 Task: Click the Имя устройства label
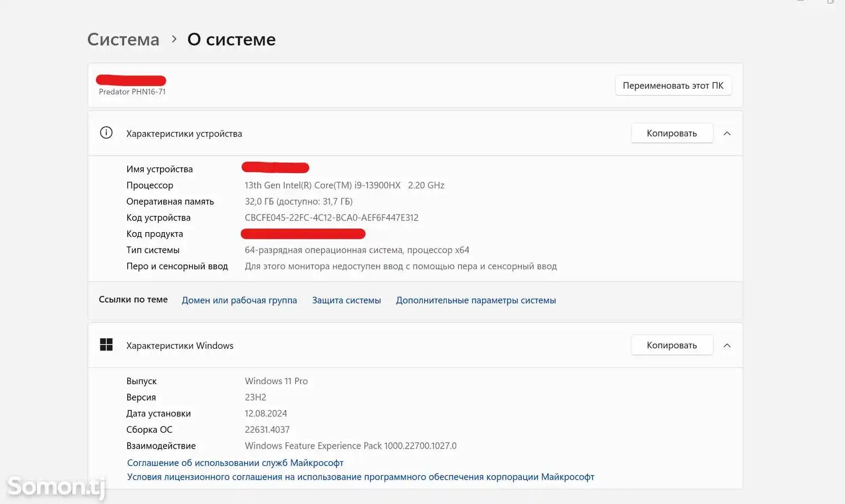coord(159,169)
